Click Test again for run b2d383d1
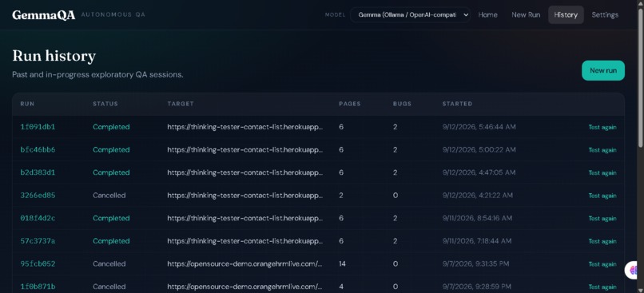 pyautogui.click(x=602, y=172)
